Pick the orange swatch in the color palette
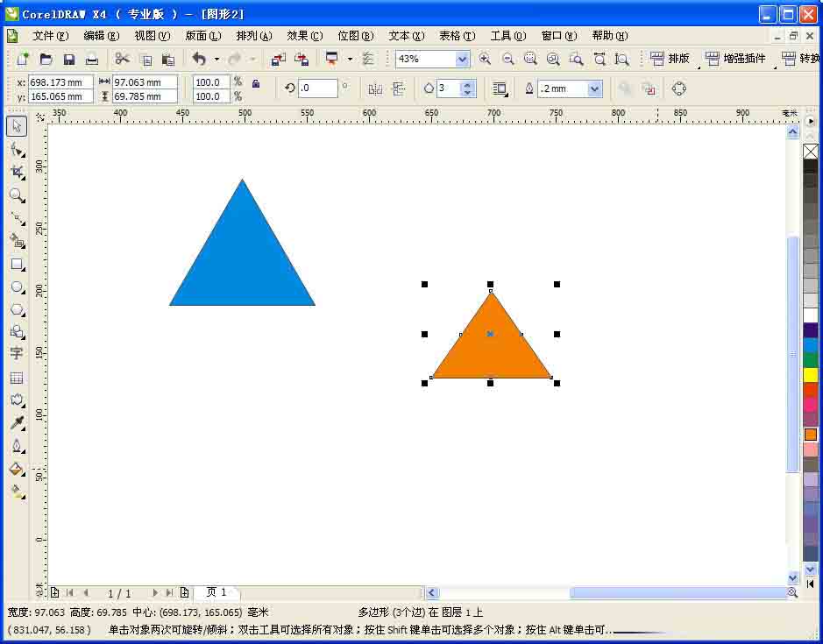The height and width of the screenshot is (644, 823). click(811, 433)
